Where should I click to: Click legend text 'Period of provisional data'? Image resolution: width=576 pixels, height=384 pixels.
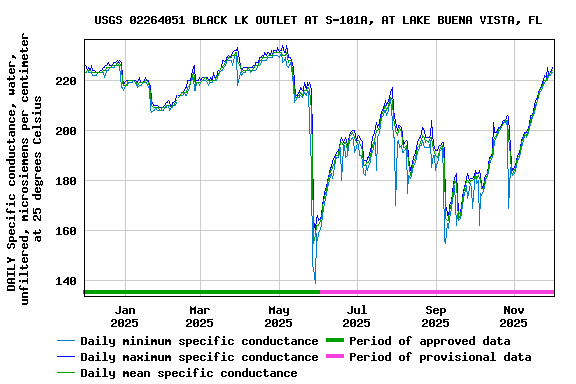(x=440, y=357)
